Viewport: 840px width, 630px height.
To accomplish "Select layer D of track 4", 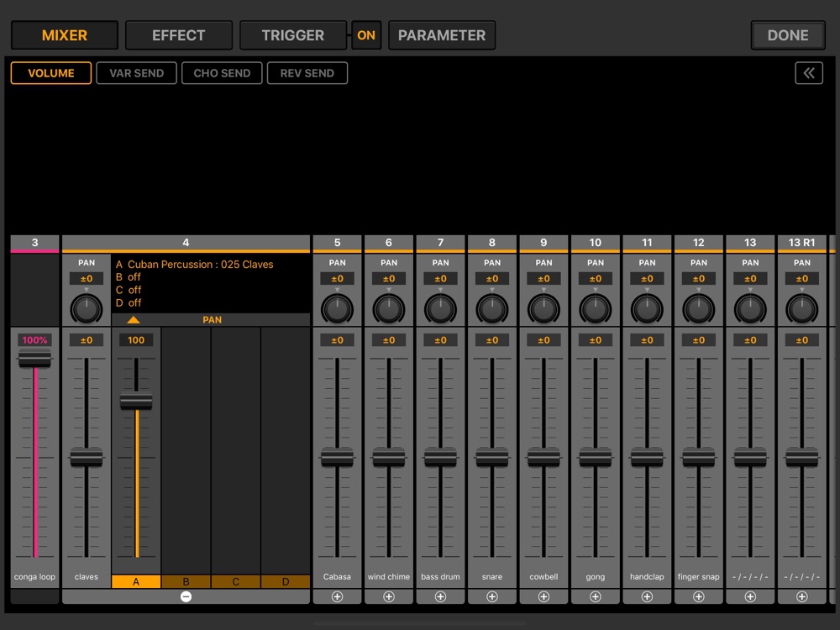I will 286,581.
